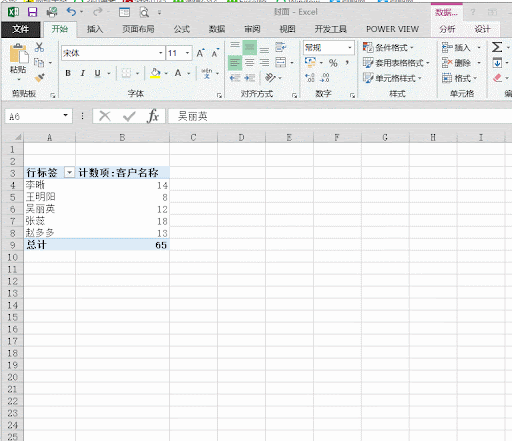The width and height of the screenshot is (512, 441).
Task: Toggle Bold formatting
Action: [68, 73]
